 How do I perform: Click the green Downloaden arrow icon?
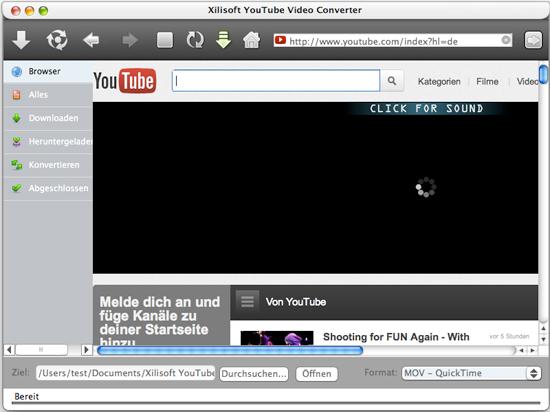tap(16, 118)
